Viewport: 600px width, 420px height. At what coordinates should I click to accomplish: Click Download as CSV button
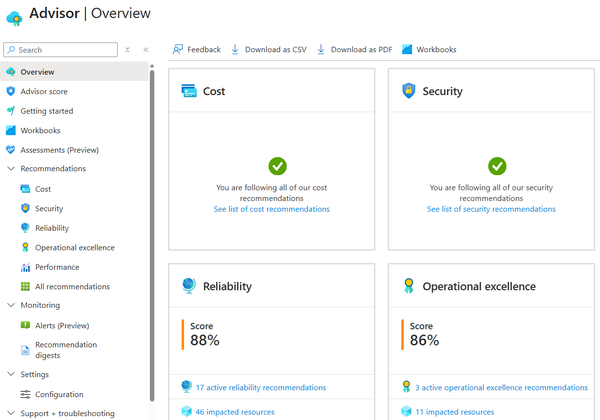pos(269,49)
